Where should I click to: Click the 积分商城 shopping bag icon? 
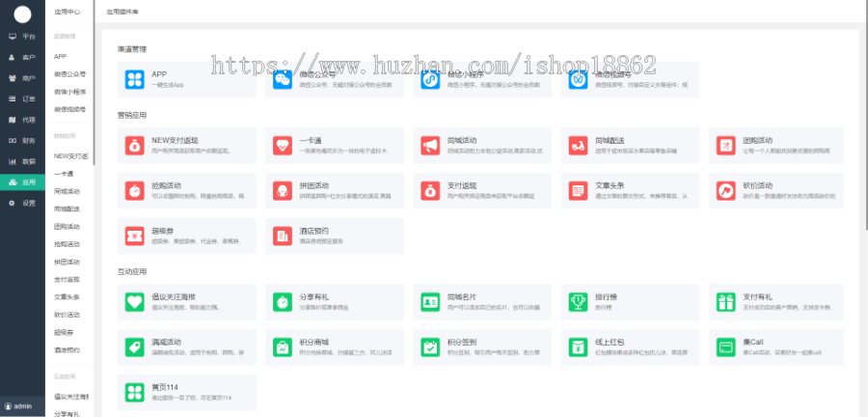click(283, 347)
